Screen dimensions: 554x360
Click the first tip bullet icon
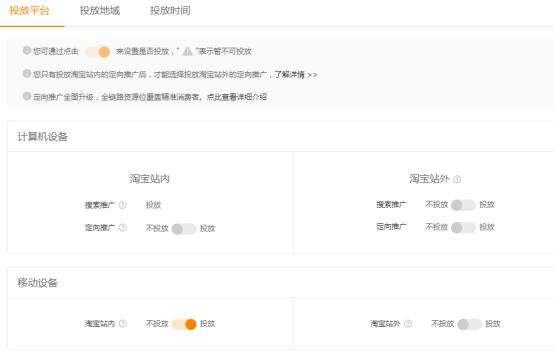(x=26, y=50)
